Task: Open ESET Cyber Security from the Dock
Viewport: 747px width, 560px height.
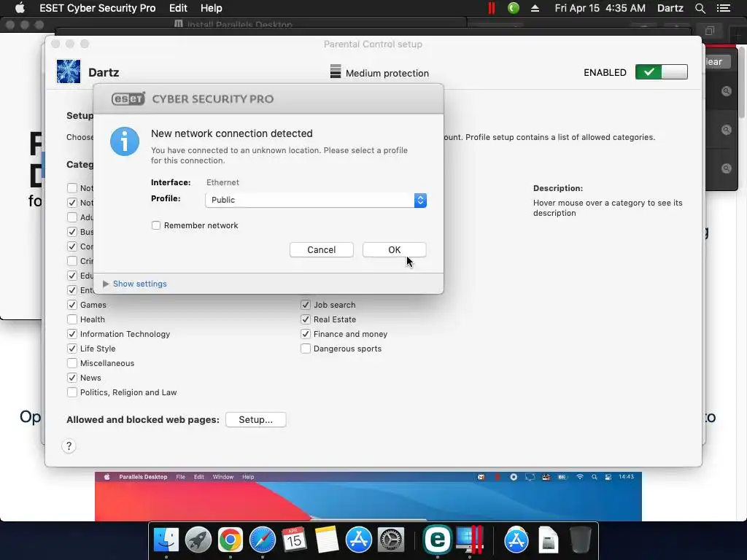Action: click(438, 540)
